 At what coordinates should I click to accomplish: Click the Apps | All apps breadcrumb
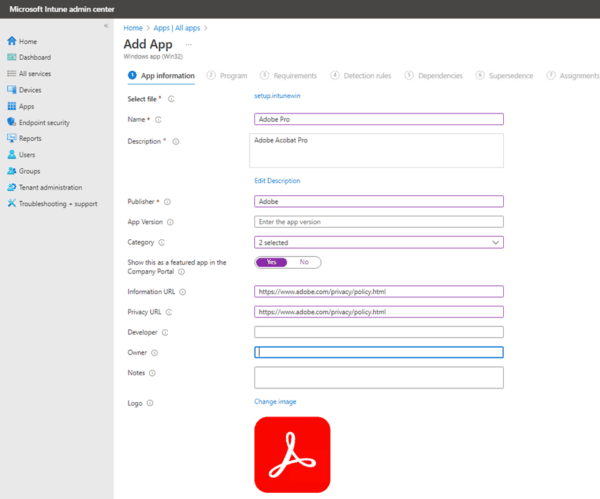point(177,28)
